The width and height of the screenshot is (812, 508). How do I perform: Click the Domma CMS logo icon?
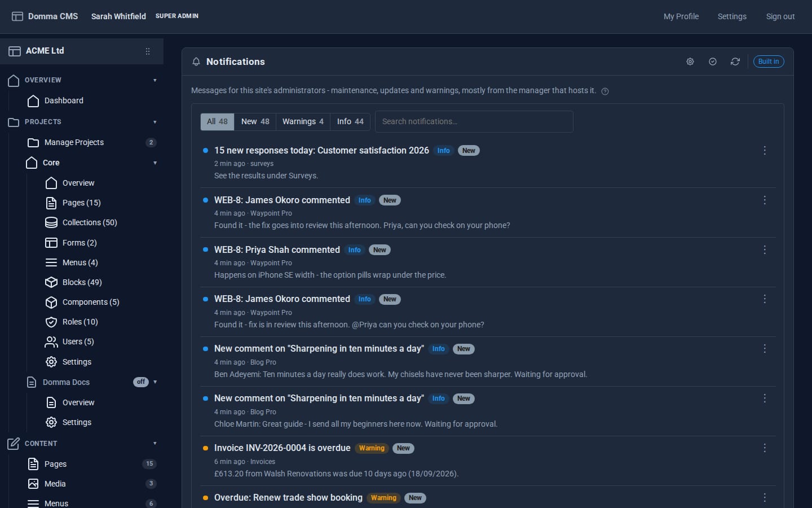pyautogui.click(x=17, y=16)
